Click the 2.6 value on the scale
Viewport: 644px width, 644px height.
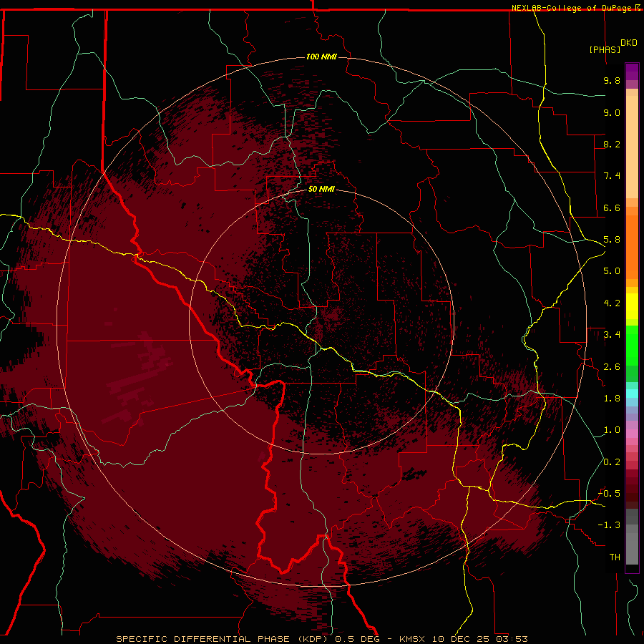point(612,367)
